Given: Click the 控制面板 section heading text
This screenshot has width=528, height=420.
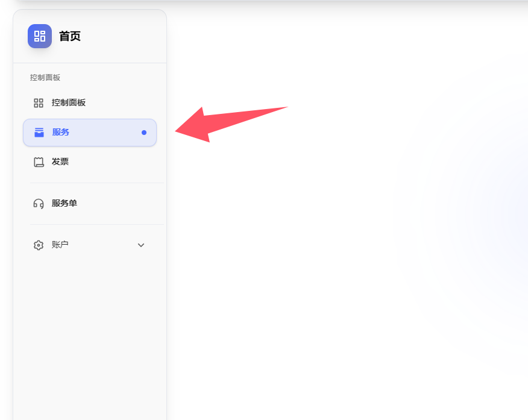Looking at the screenshot, I should pyautogui.click(x=45, y=78).
